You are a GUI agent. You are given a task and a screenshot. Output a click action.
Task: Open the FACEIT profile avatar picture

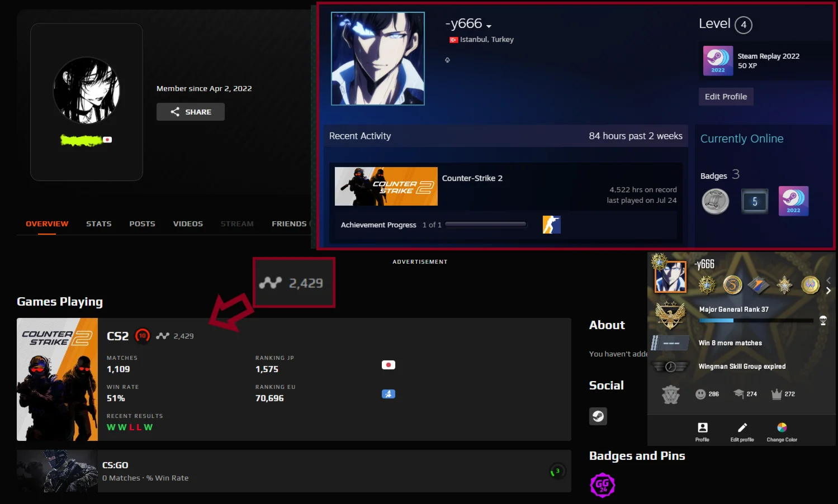pyautogui.click(x=87, y=91)
